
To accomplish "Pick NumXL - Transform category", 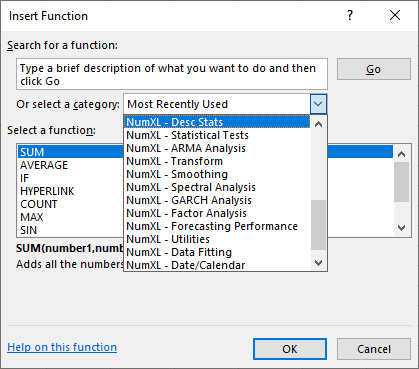I will click(218, 161).
